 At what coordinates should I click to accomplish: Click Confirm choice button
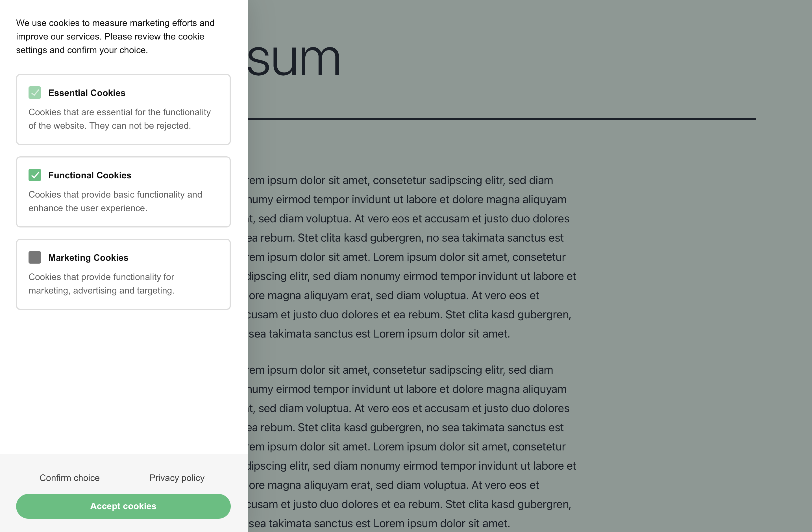(69, 477)
